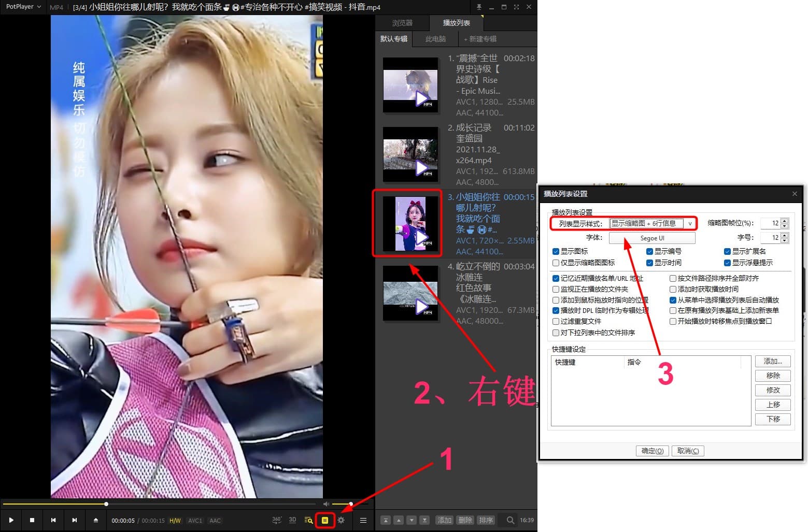808x532 pixels.
Task: Adjust the volume slider
Action: click(x=342, y=504)
